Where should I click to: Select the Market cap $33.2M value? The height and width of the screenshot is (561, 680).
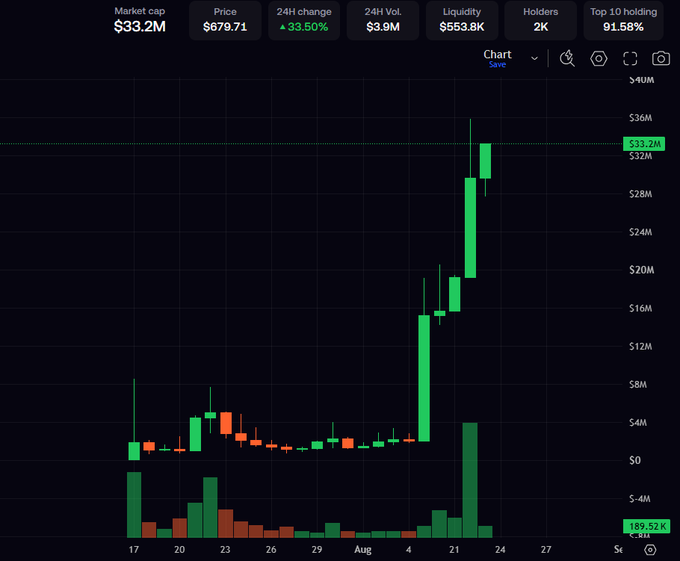pyautogui.click(x=140, y=26)
